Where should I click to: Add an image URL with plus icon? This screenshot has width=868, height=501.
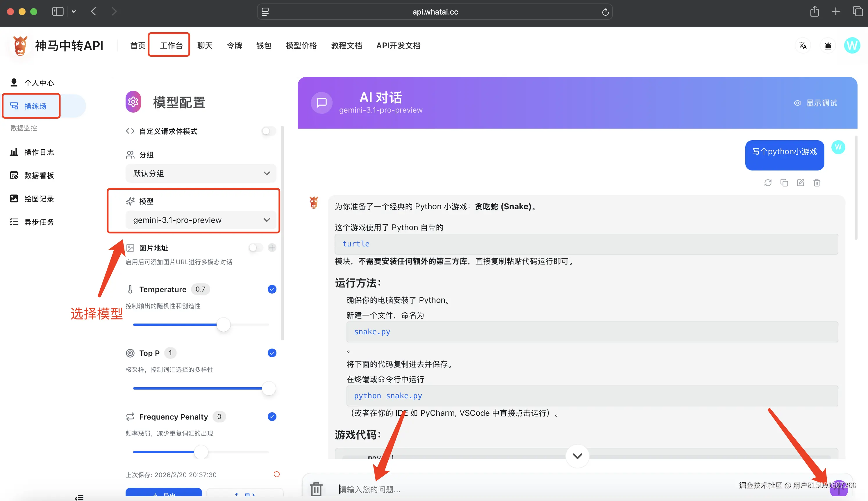pos(272,248)
